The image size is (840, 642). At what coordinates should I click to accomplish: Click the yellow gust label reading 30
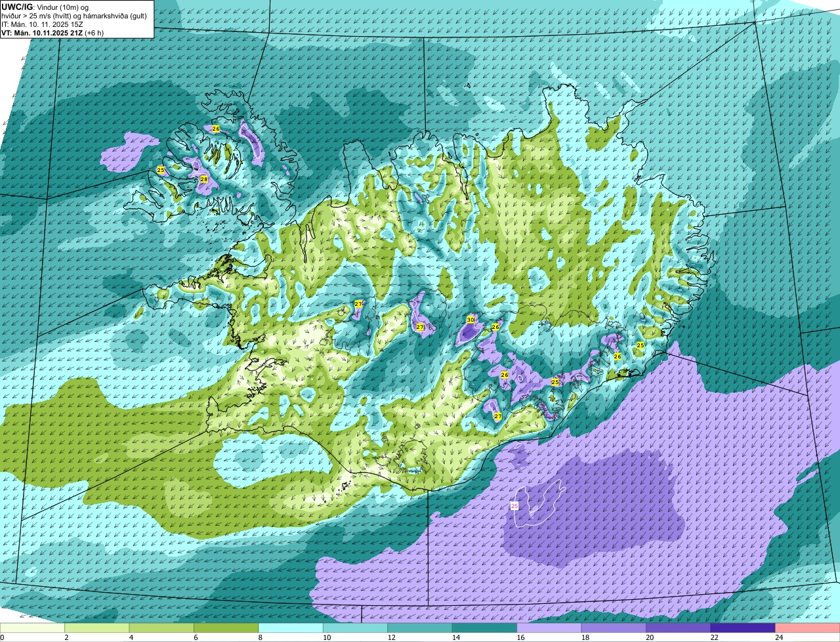point(471,319)
